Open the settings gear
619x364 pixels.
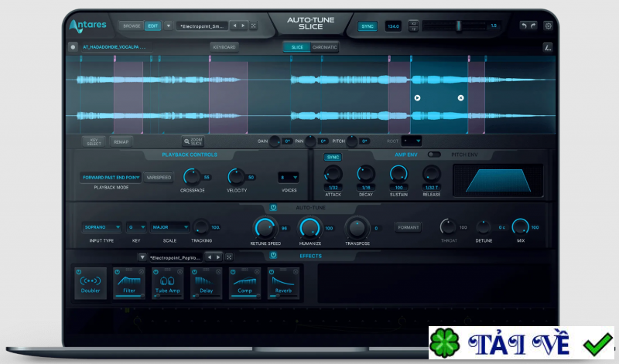(x=548, y=26)
